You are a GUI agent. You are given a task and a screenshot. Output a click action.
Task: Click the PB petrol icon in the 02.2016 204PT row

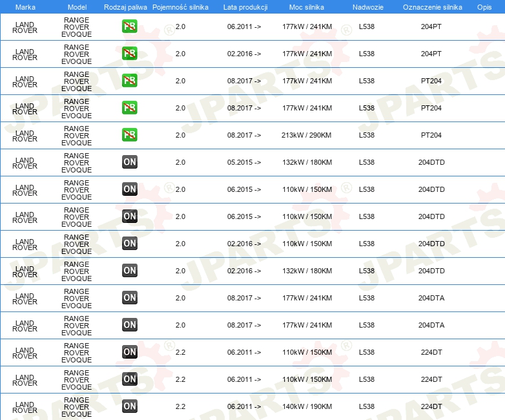tap(130, 54)
